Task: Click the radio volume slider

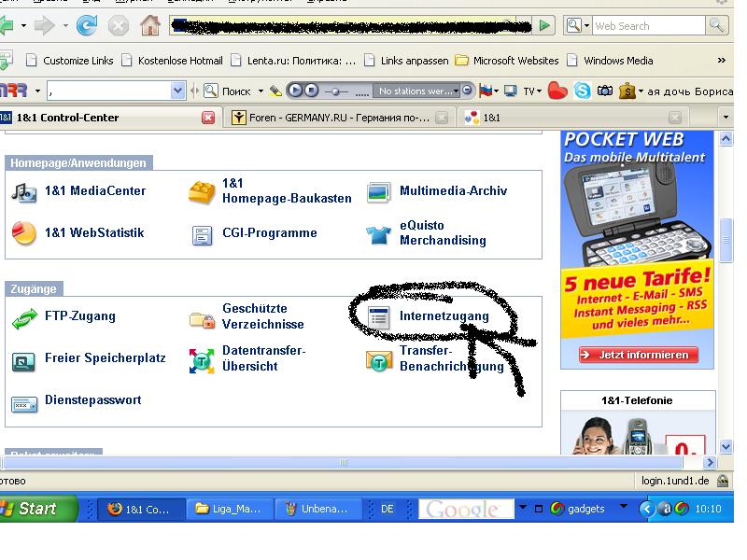Action: coord(336,91)
